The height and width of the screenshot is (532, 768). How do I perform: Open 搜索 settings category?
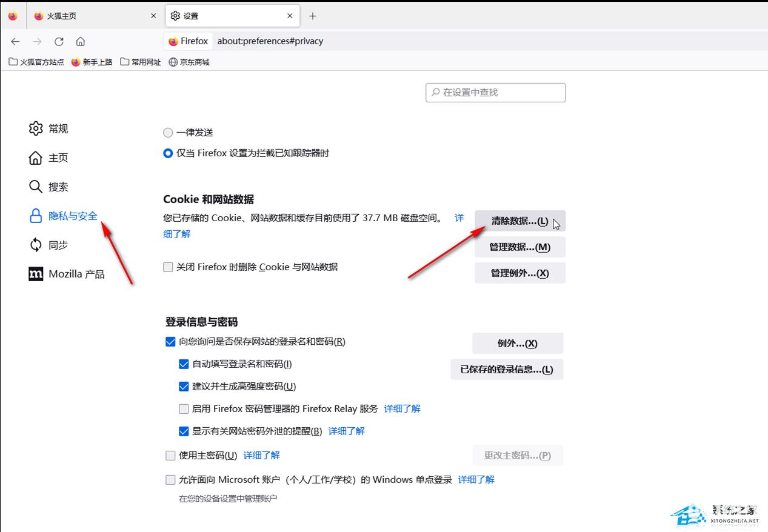[48, 187]
